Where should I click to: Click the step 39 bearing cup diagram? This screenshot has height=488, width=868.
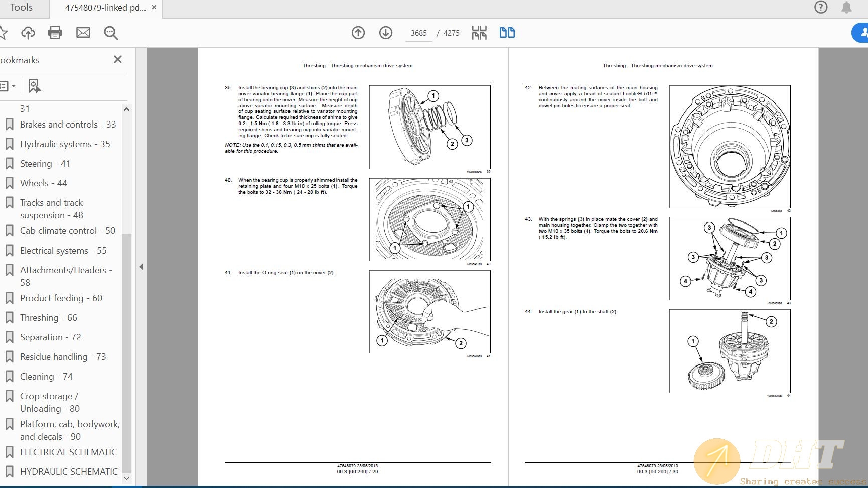(x=430, y=127)
